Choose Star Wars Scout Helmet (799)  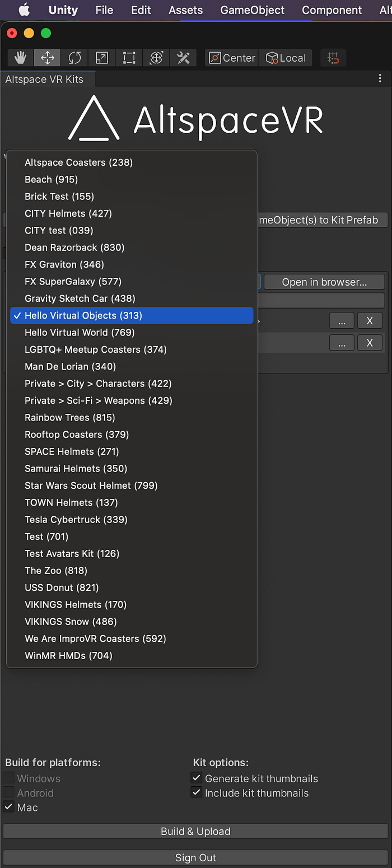click(132, 486)
